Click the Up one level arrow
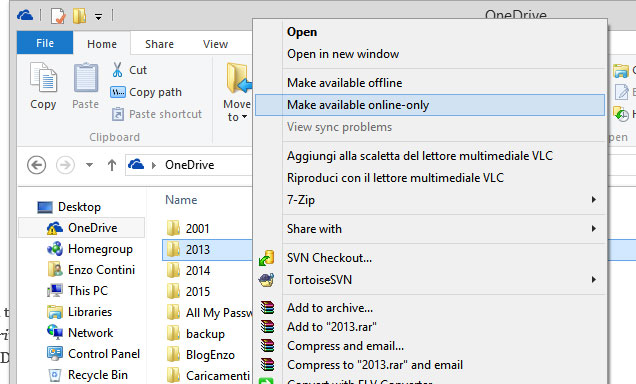This screenshot has height=384, width=636. click(x=112, y=165)
